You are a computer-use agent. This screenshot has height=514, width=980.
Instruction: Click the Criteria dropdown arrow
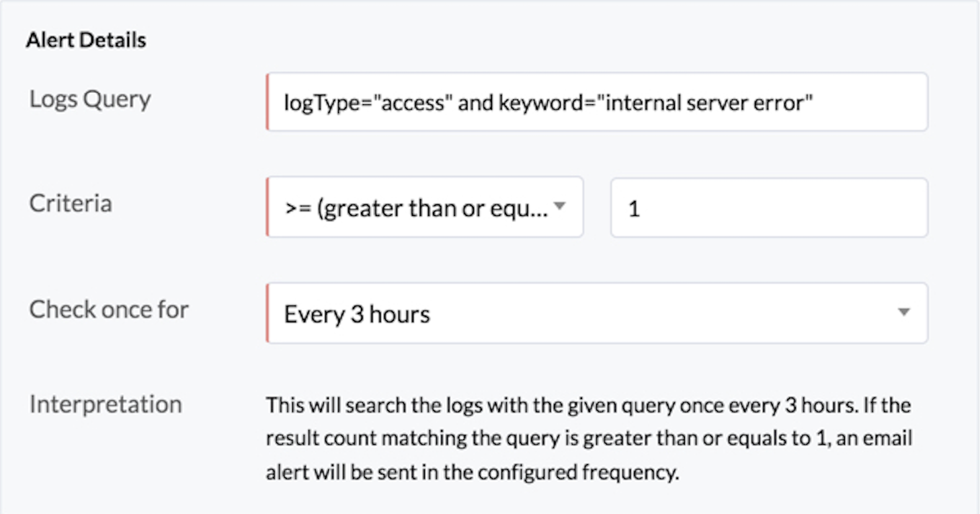coord(559,207)
